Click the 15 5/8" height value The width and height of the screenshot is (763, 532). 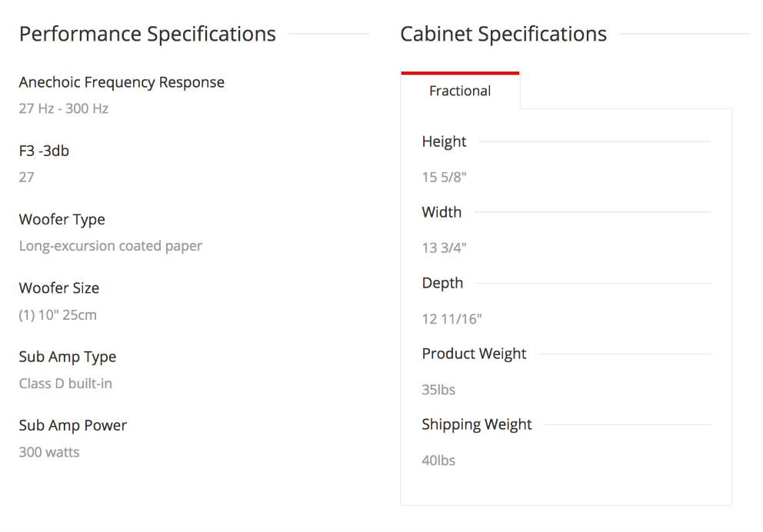tap(444, 177)
